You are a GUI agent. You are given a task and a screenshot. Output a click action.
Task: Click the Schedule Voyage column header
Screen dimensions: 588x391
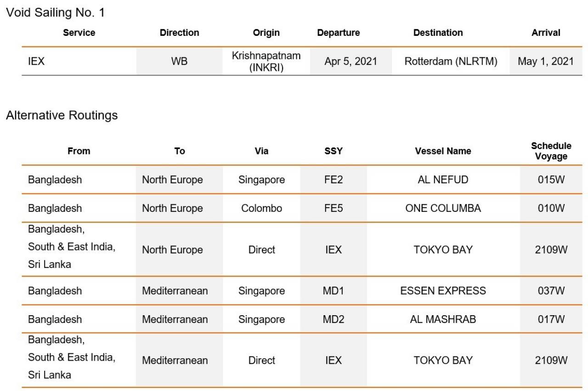551,151
